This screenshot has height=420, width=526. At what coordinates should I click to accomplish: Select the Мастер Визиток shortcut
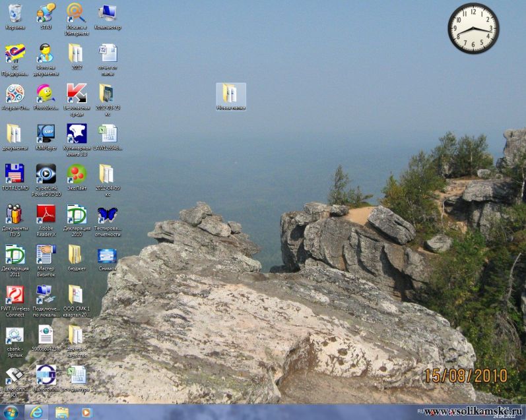[46, 255]
